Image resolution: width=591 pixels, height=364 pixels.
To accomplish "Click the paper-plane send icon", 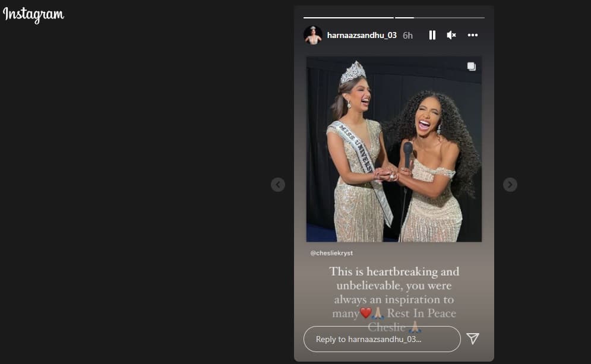I will click(473, 338).
